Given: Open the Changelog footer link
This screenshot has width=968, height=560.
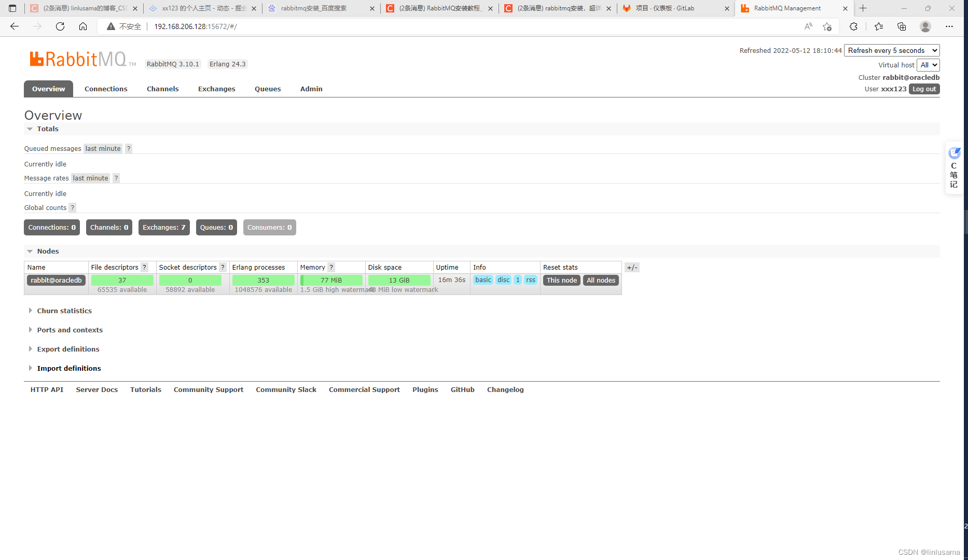Looking at the screenshot, I should [x=505, y=390].
